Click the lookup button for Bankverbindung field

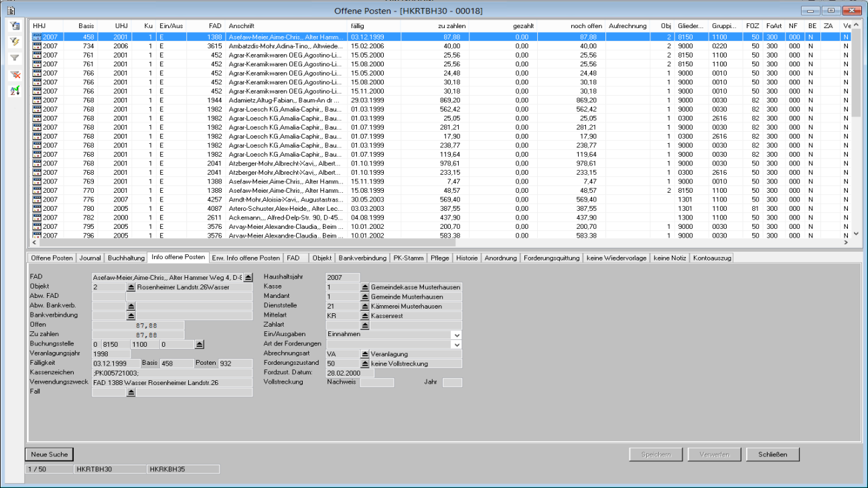click(x=131, y=315)
